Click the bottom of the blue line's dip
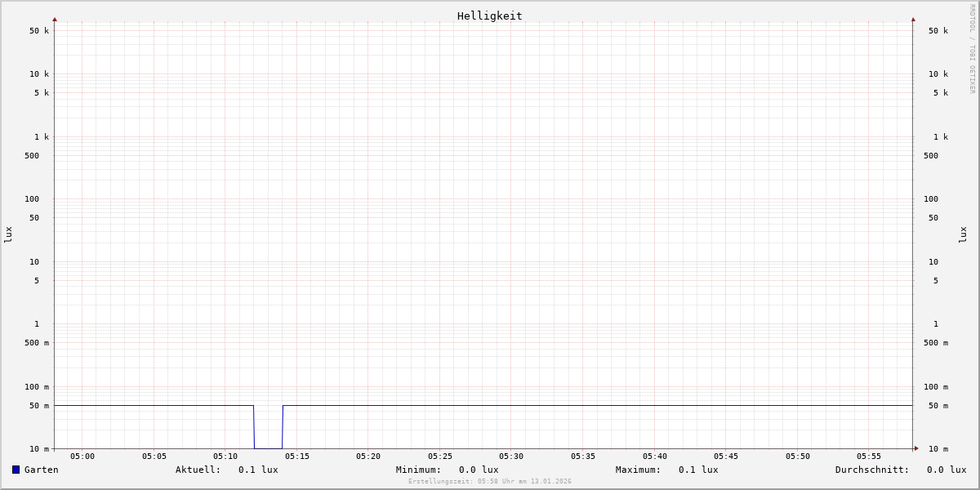980x490 pixels. [268, 448]
